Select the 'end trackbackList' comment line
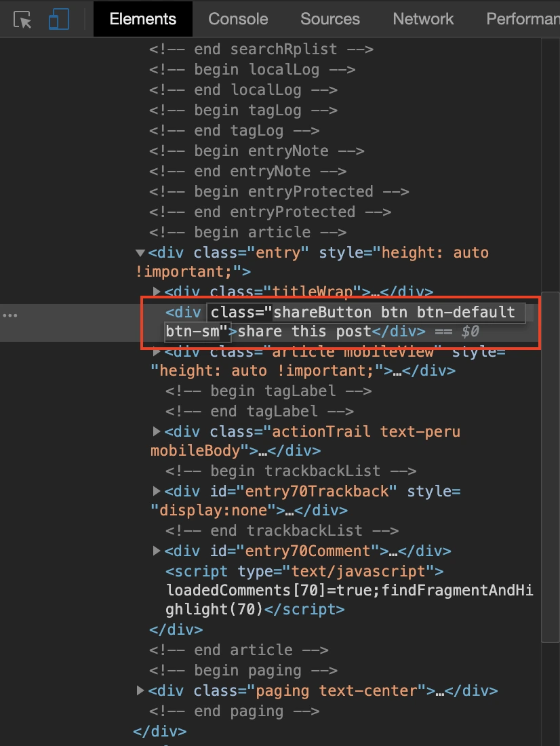The height and width of the screenshot is (746, 560). tap(281, 530)
